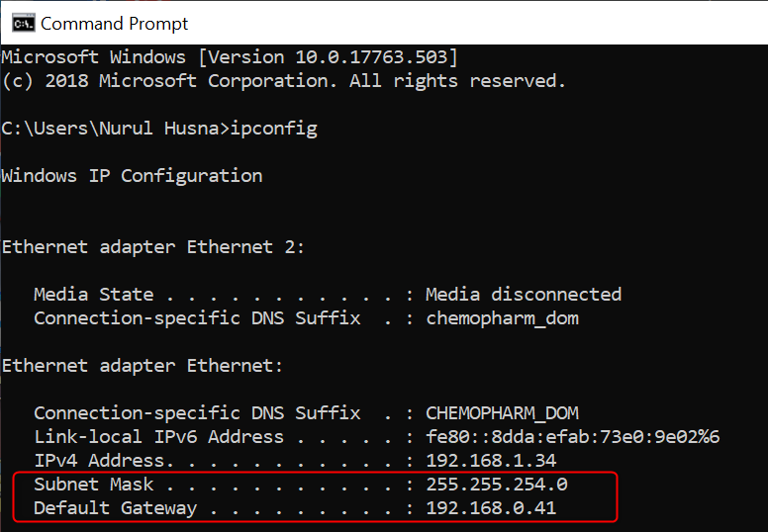Click the fe80 IPv6 address value
768x532 pixels.
click(x=572, y=437)
